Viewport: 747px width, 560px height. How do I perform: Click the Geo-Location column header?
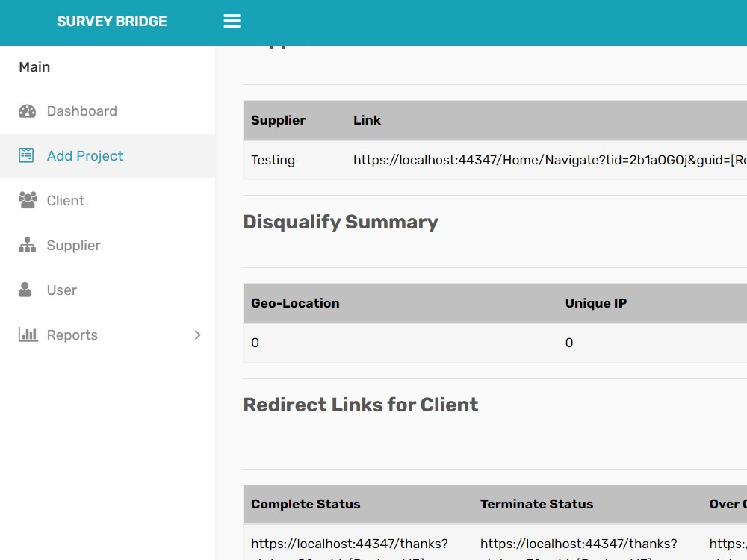pyautogui.click(x=295, y=303)
